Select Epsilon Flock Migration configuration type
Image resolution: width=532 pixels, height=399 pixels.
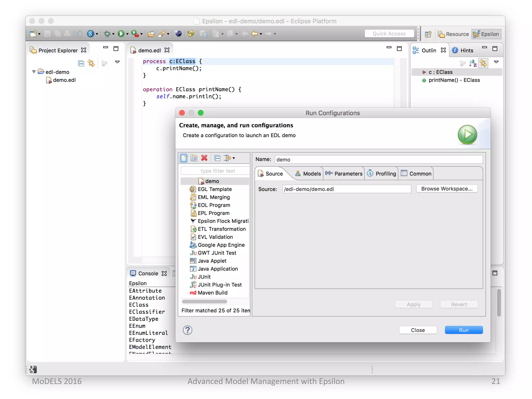219,221
